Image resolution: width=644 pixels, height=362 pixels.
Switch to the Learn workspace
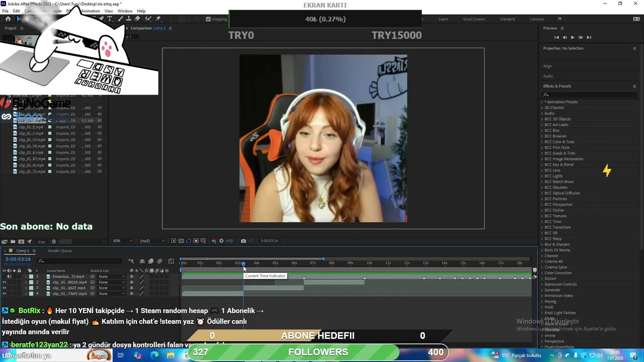443,19
